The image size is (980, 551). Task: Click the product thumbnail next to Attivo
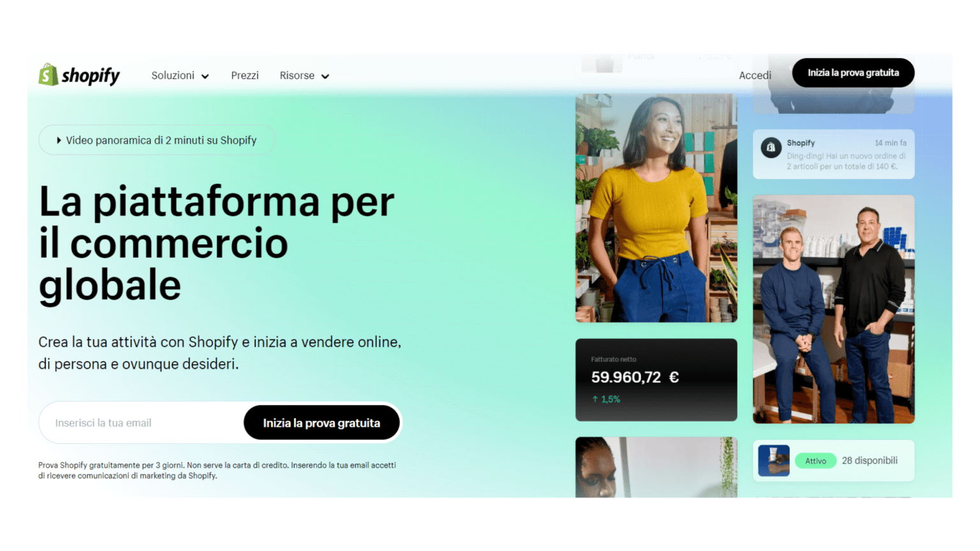774,460
